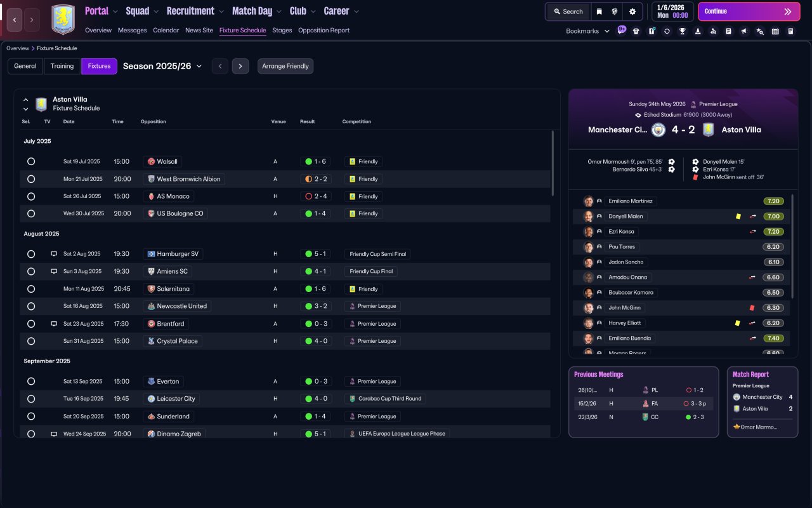
Task: Click the Continue button
Action: click(x=749, y=11)
